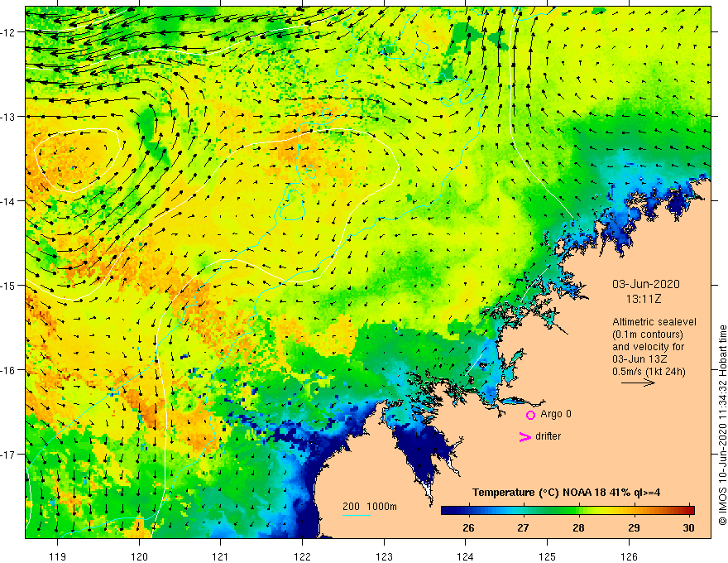
Task: Click the '0.5m/s (1kt 24h)' text
Action: 649,372
